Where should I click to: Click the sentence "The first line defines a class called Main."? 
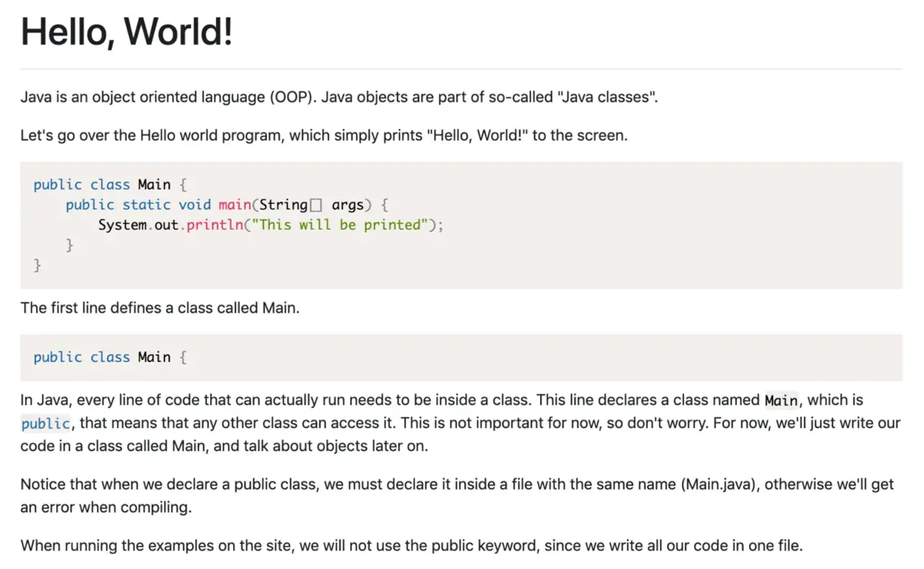pyautogui.click(x=160, y=308)
